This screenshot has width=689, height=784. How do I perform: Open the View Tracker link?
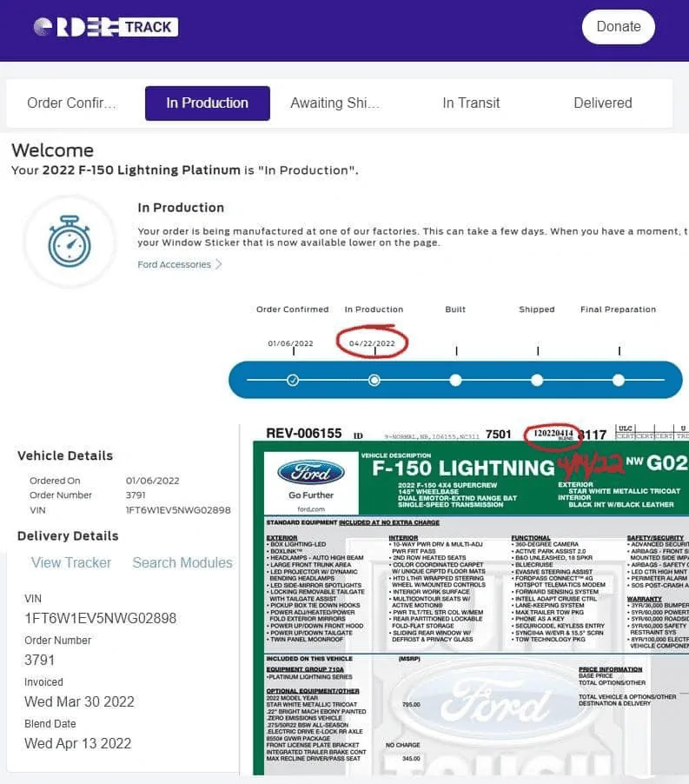(71, 562)
